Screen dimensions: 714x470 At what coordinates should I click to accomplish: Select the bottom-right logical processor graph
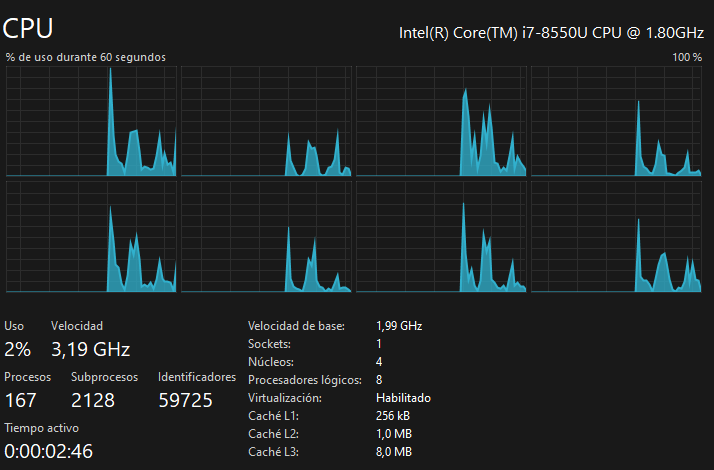616,237
